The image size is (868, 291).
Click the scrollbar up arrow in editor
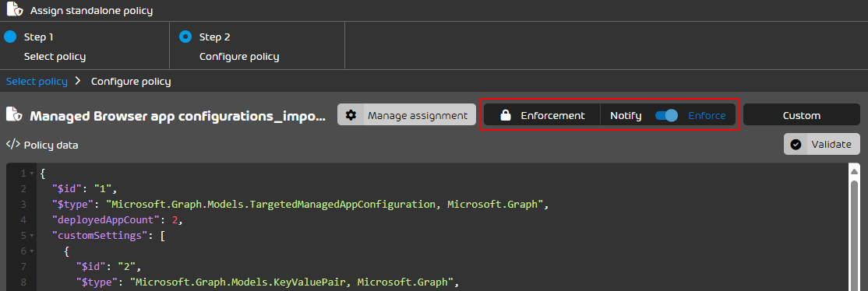(854, 171)
